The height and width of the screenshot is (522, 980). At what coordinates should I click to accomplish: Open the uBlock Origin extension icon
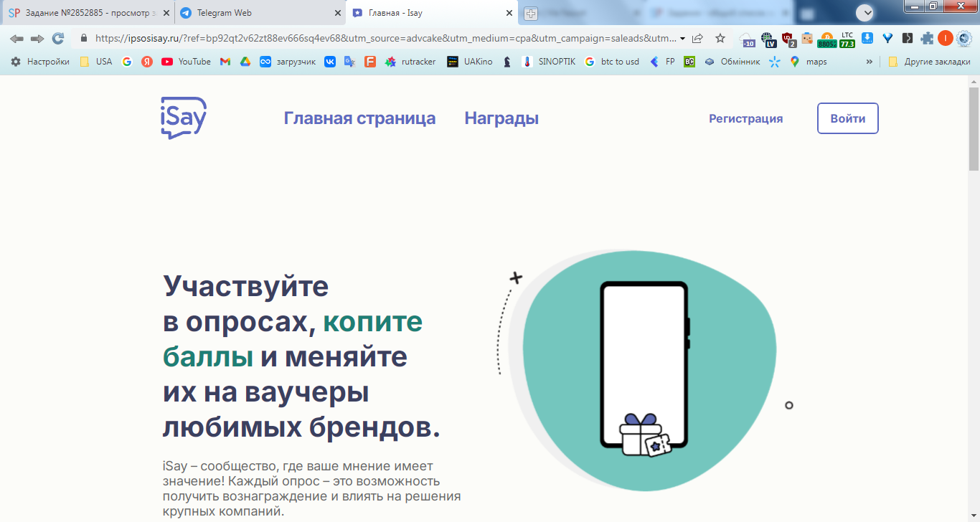(x=788, y=39)
